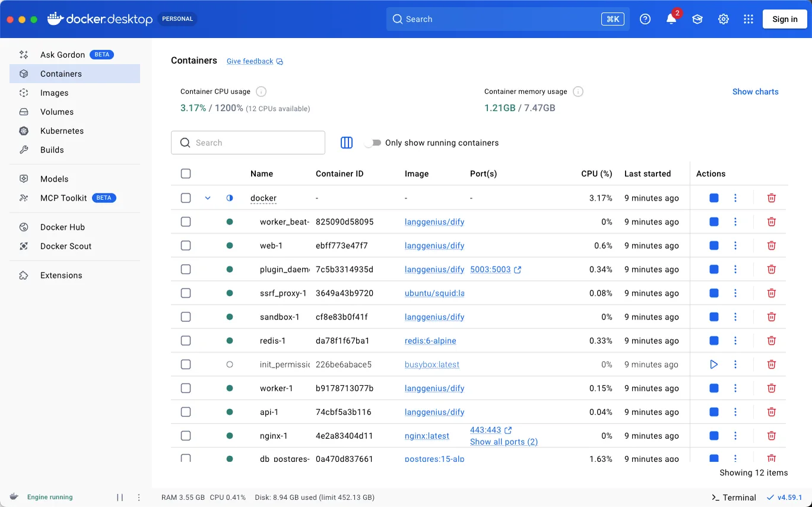
Task: Open MCP Toolkit in the sidebar
Action: (75, 198)
